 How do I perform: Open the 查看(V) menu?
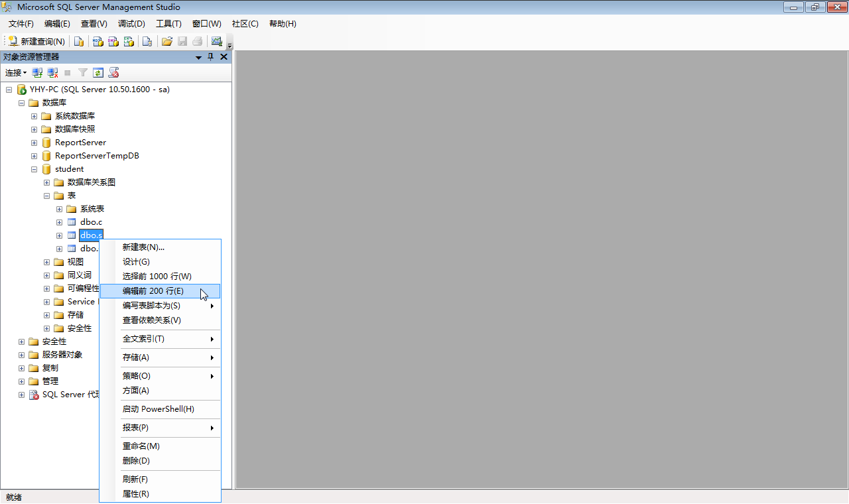click(94, 24)
